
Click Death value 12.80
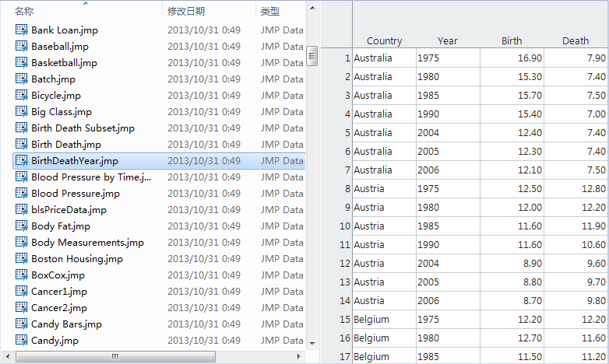tap(593, 188)
